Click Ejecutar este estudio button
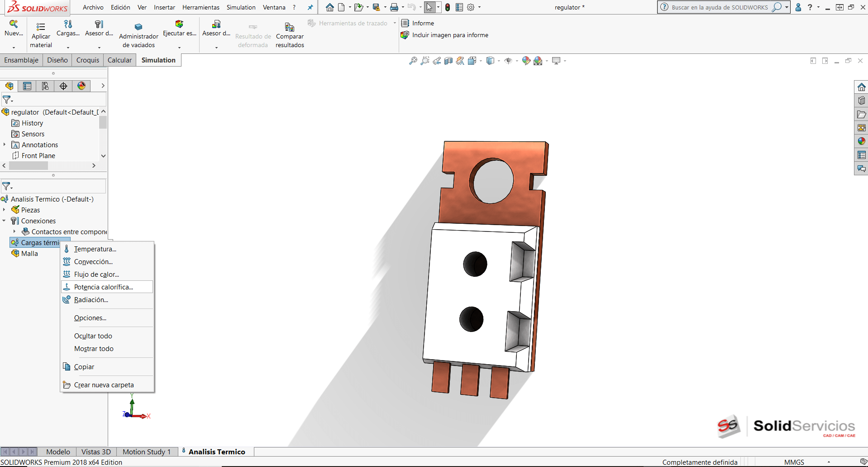 coord(180,28)
